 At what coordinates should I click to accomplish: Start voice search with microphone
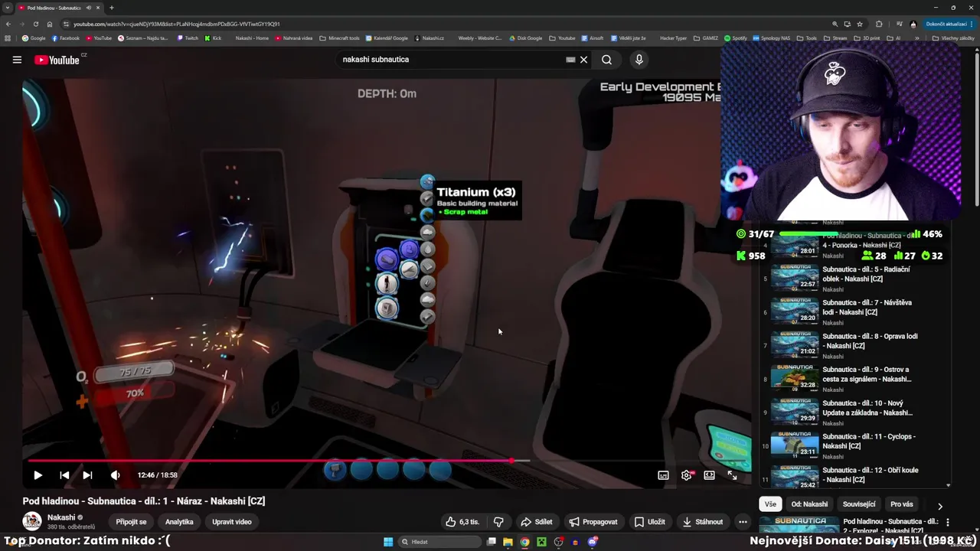click(x=639, y=60)
